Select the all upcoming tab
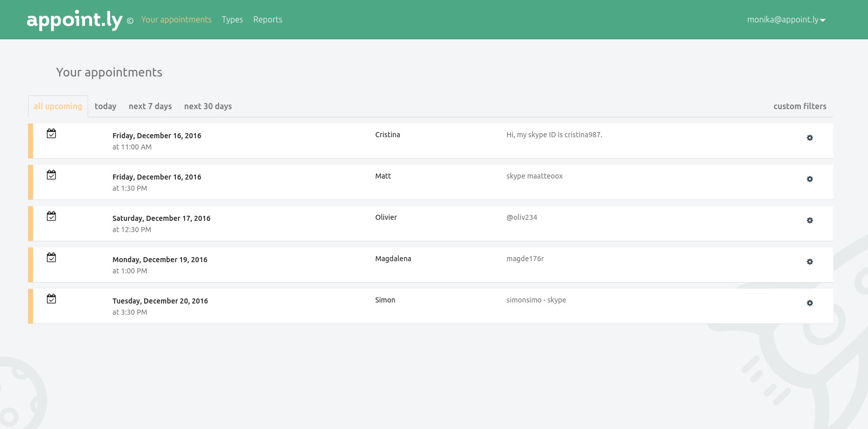The width and height of the screenshot is (868, 429). click(58, 106)
